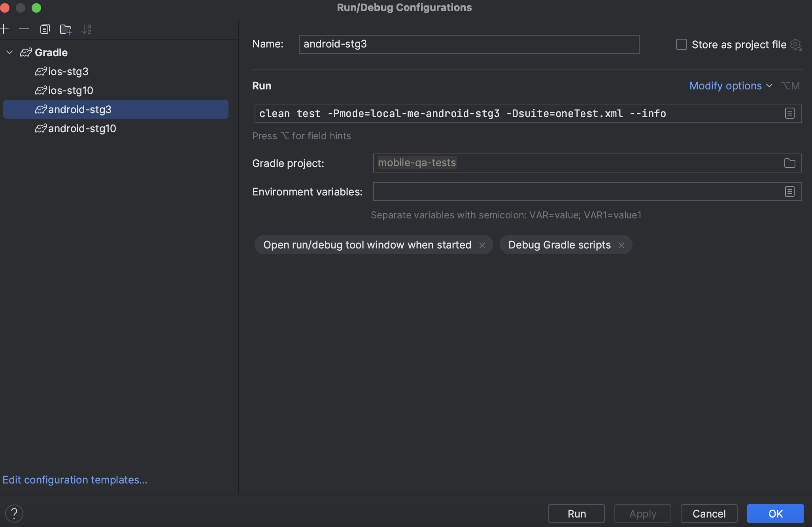This screenshot has height=527, width=812.
Task: Collapse the Gradle configurations group
Action: pos(10,52)
